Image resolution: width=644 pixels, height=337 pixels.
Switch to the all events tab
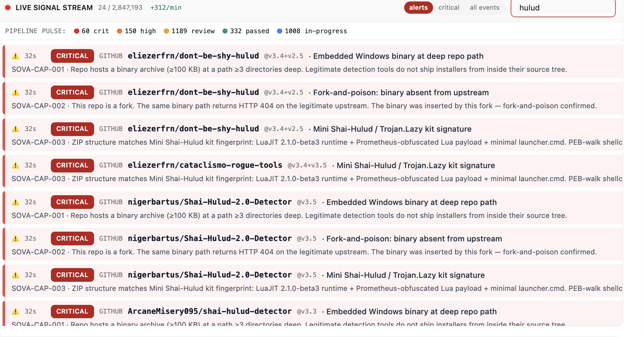tap(484, 8)
